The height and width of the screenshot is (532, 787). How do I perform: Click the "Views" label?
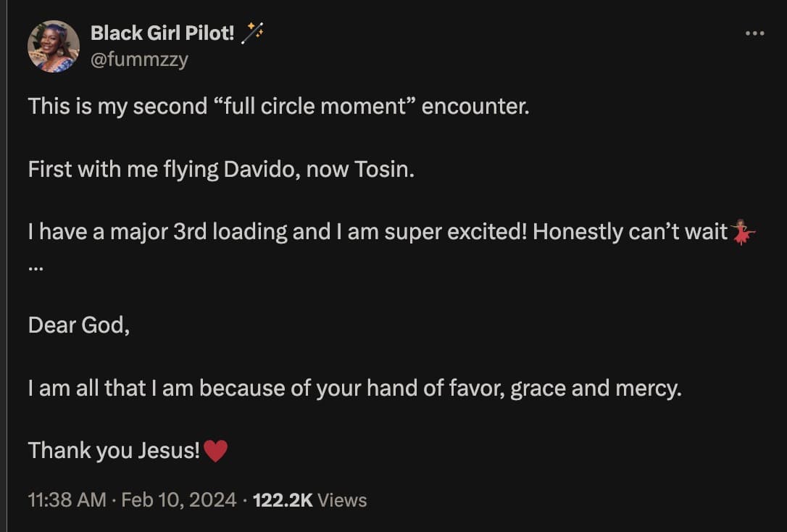pyautogui.click(x=343, y=500)
